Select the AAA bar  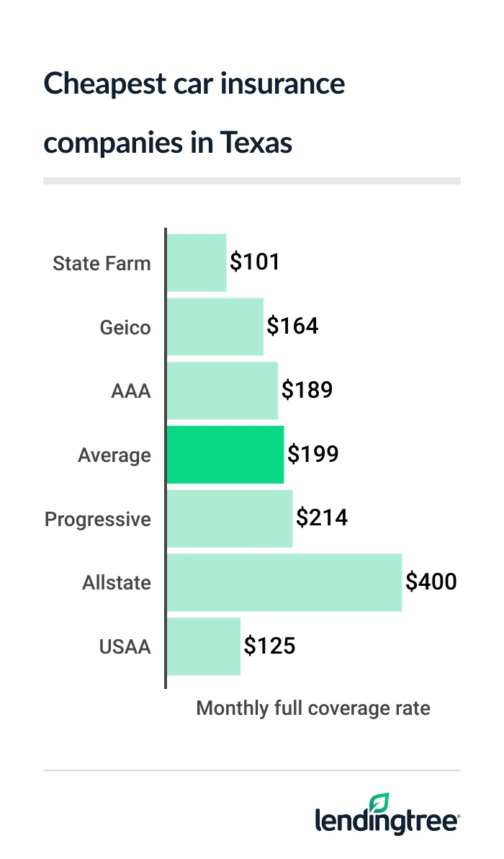tap(222, 391)
